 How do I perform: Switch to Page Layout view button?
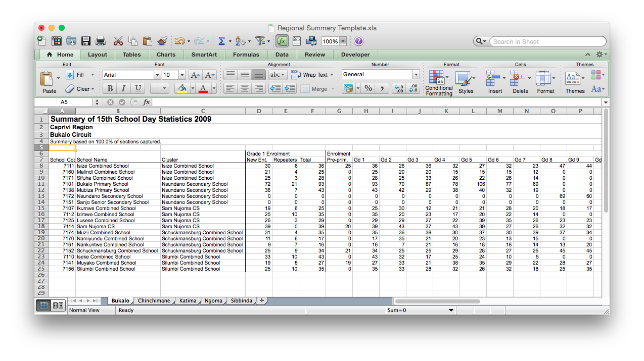(x=58, y=305)
